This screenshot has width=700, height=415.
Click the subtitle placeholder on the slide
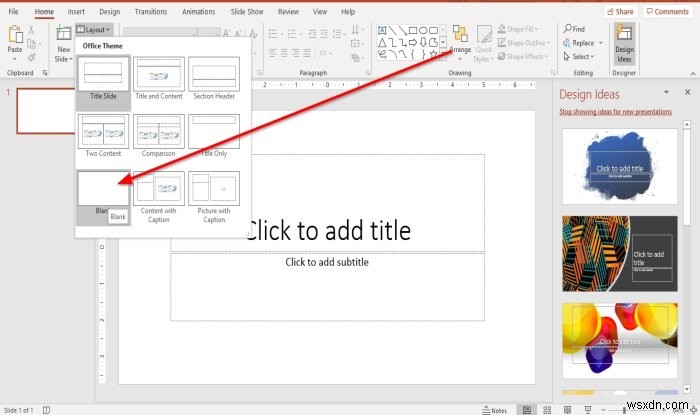pyautogui.click(x=327, y=286)
